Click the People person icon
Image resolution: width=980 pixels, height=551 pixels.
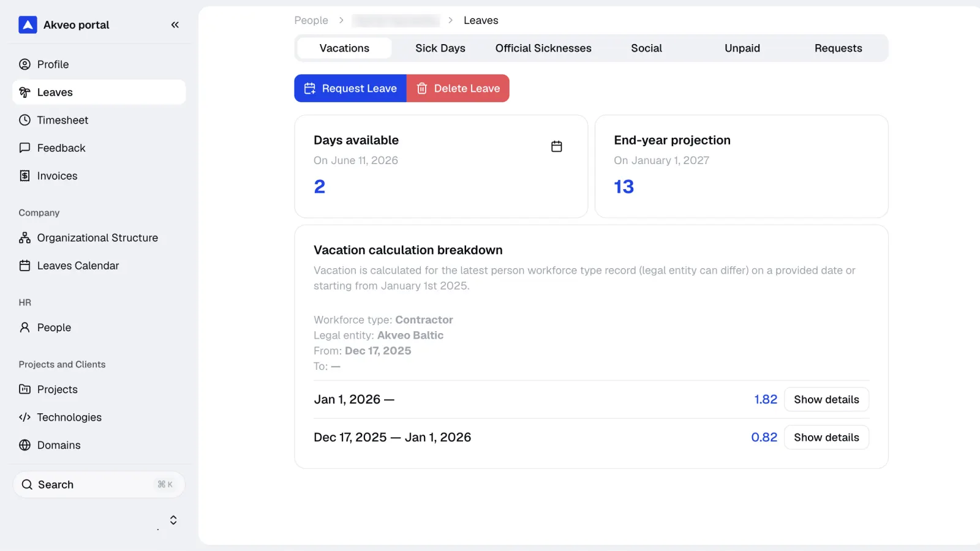pos(24,328)
